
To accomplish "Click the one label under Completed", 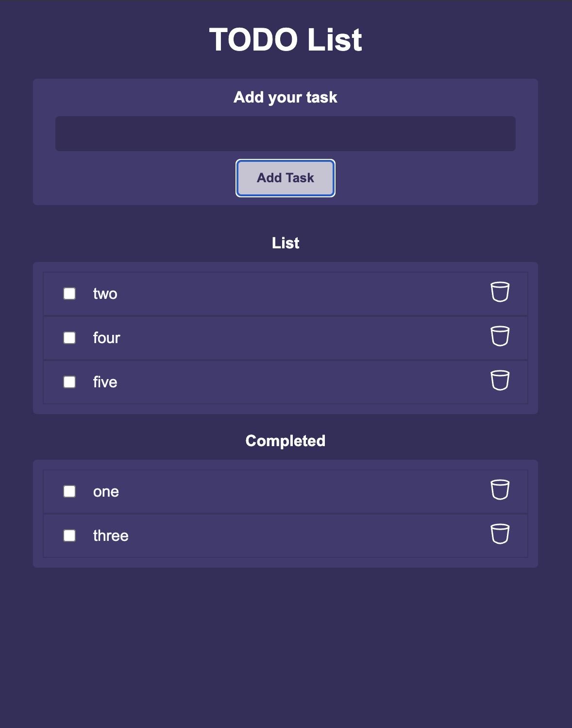I will click(106, 492).
